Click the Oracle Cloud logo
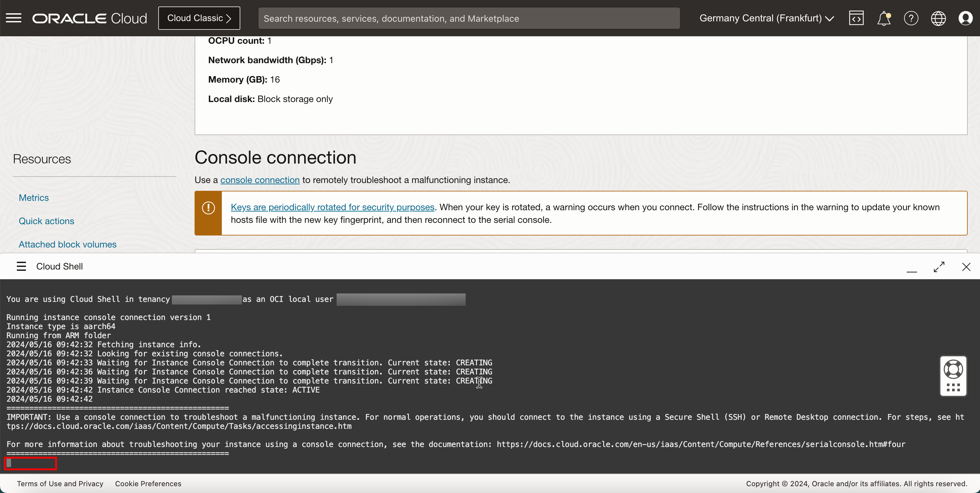This screenshot has height=493, width=980. point(90,18)
